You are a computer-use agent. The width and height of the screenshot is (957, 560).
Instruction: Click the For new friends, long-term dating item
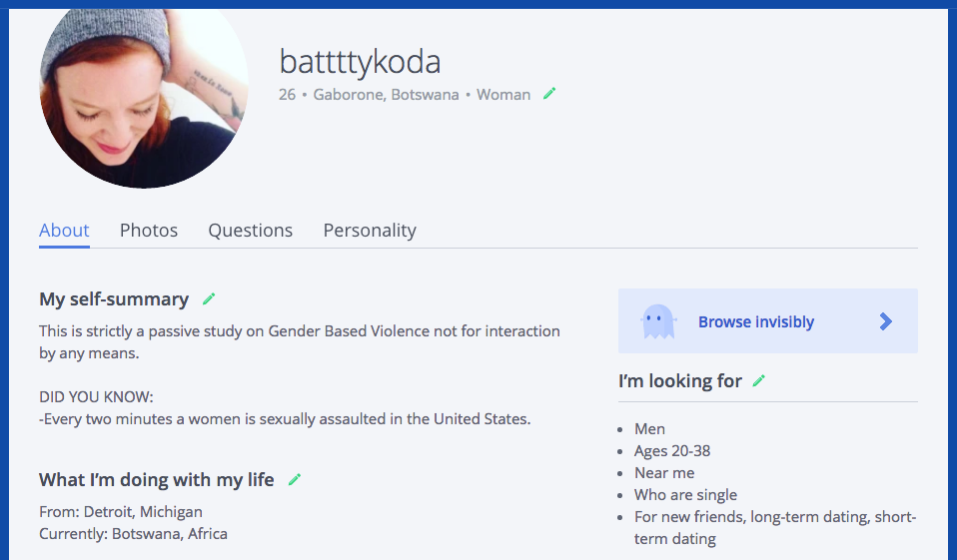[775, 528]
